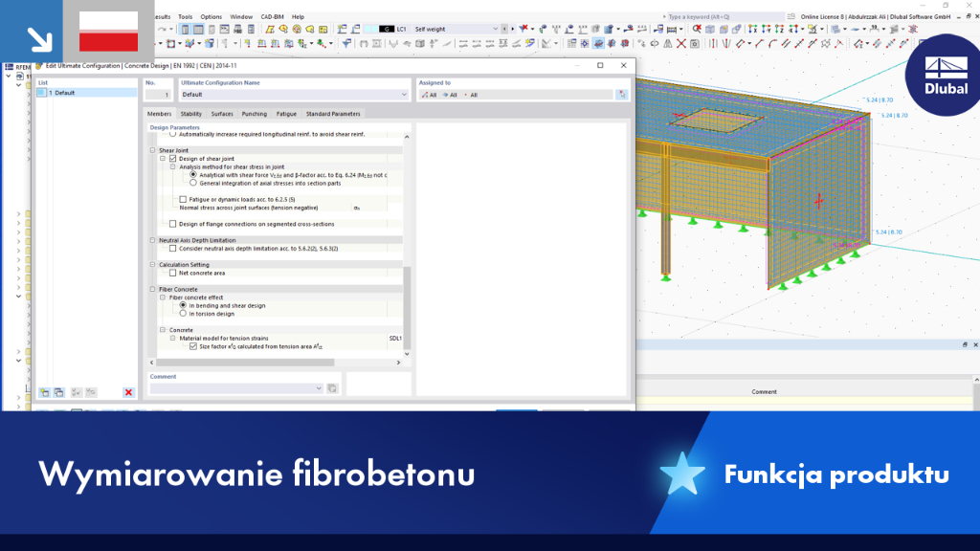The image size is (980, 551).
Task: Enable Fatigue or dynamic loads checkbox
Action: tap(183, 199)
